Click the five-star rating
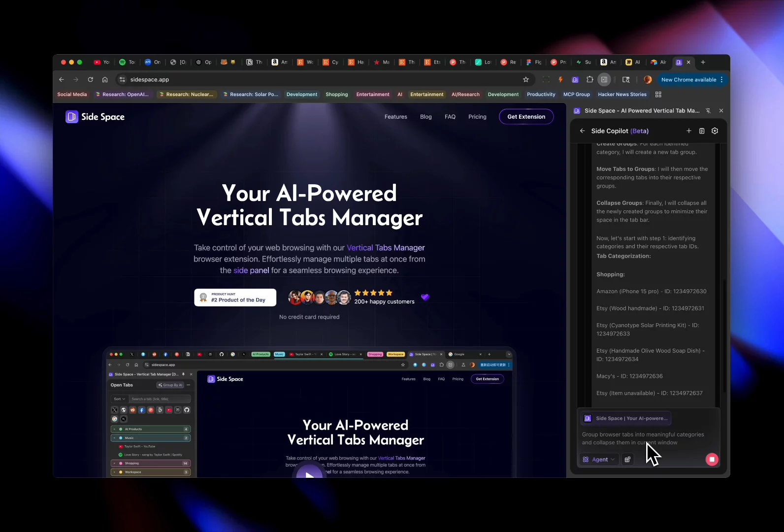784x532 pixels. coord(373,293)
